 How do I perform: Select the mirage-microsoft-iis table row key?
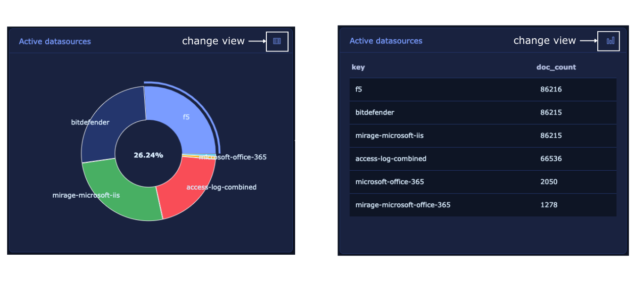click(x=389, y=135)
